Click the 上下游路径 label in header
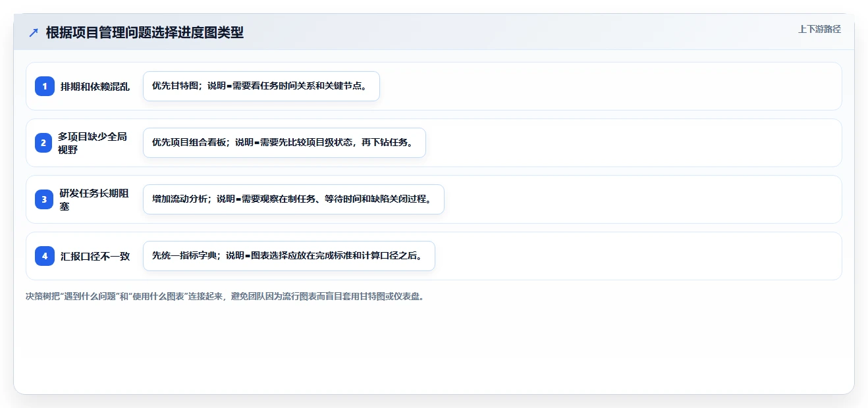The width and height of the screenshot is (868, 408). click(x=819, y=29)
